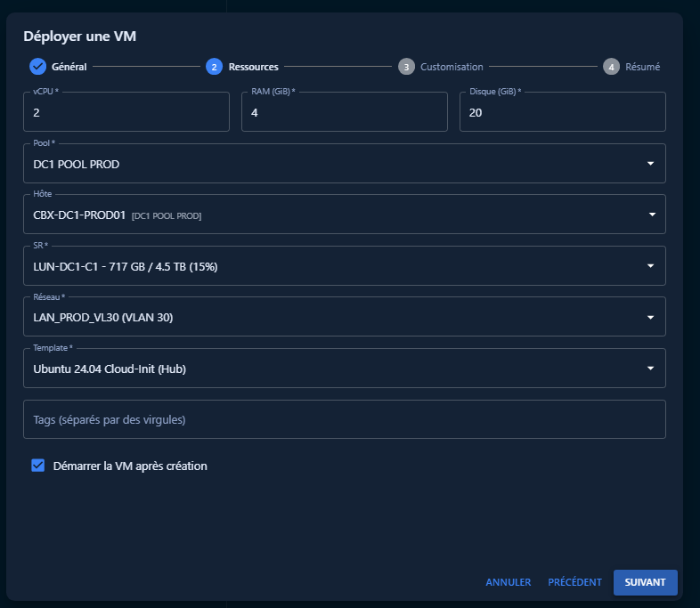Go to the Customisation step label
The width and height of the screenshot is (700, 608).
(x=452, y=67)
